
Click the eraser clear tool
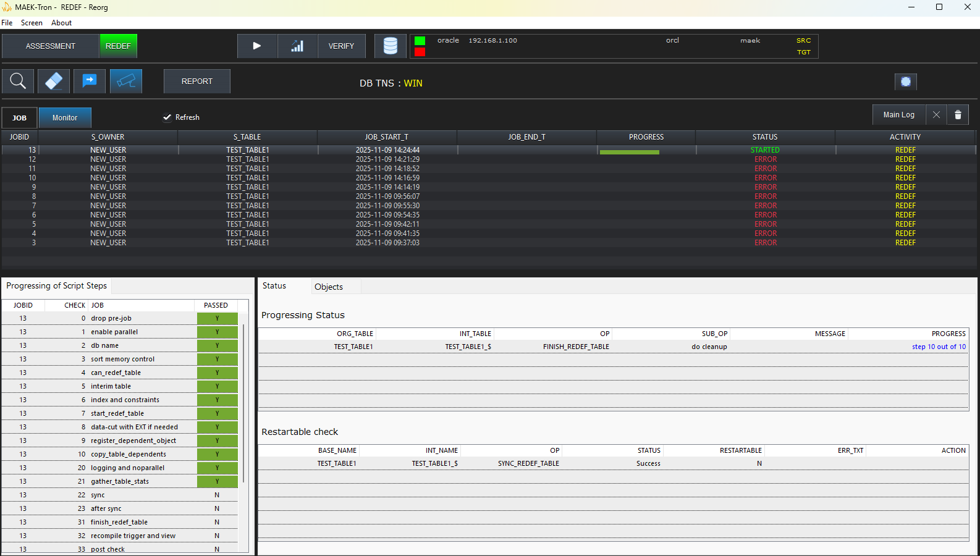pyautogui.click(x=54, y=81)
